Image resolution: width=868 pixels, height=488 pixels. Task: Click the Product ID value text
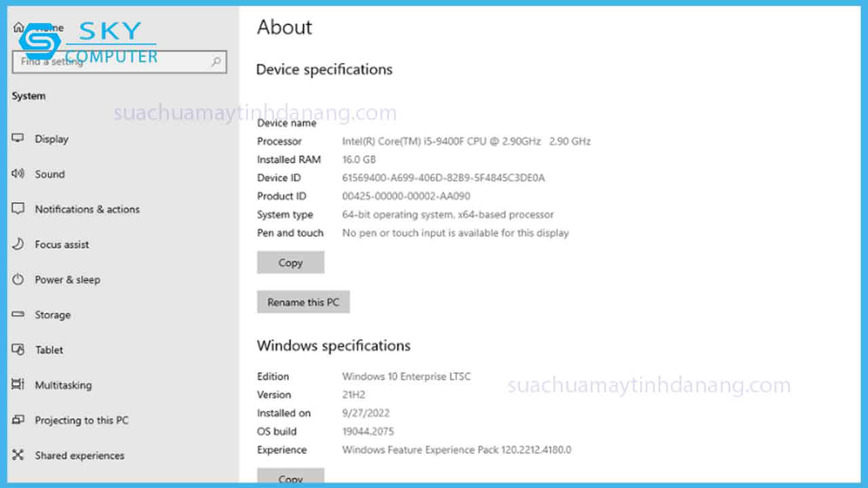[406, 197]
